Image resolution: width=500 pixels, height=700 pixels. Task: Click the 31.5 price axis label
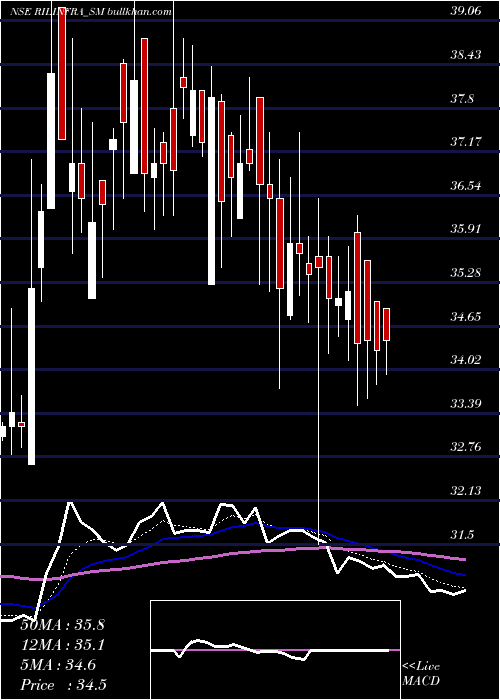(462, 535)
